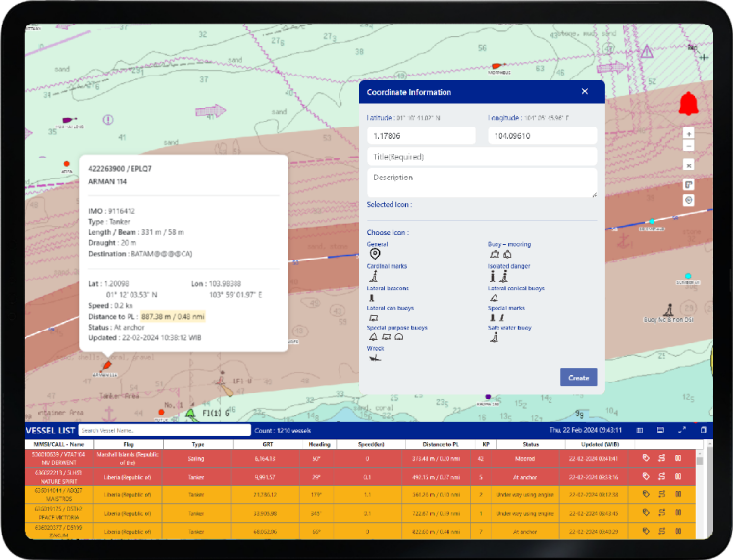733x560 pixels.
Task: Choose the Wreck marker icon
Action: coord(373,358)
